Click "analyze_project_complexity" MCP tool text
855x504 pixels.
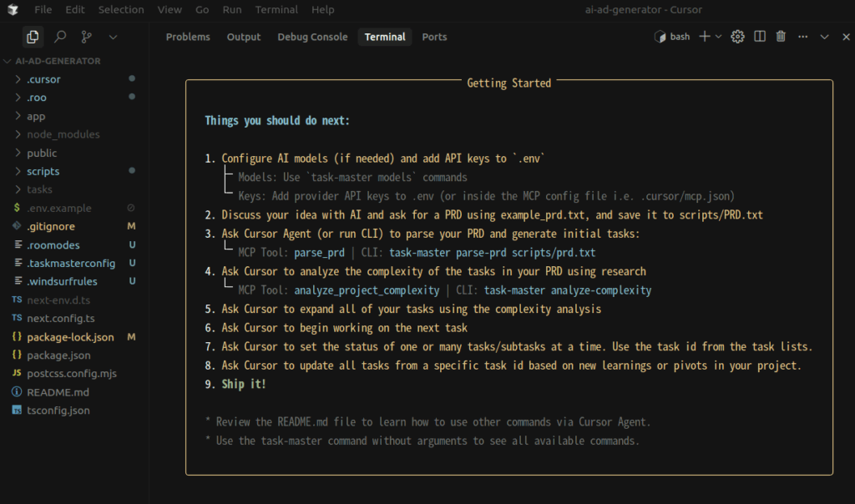[x=367, y=290]
